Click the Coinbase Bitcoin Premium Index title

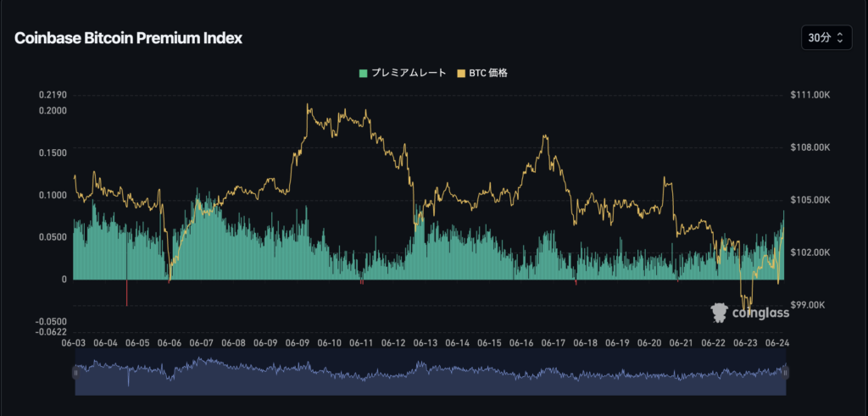pyautogui.click(x=128, y=38)
